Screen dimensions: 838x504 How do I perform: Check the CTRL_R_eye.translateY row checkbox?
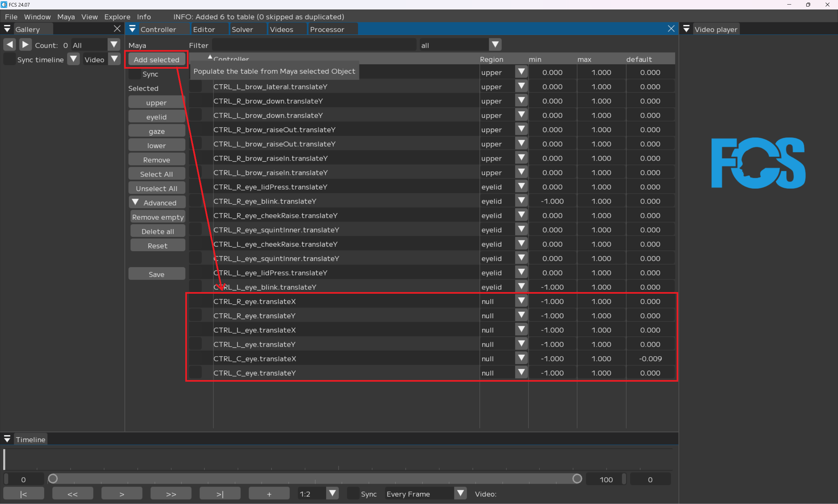tap(195, 316)
